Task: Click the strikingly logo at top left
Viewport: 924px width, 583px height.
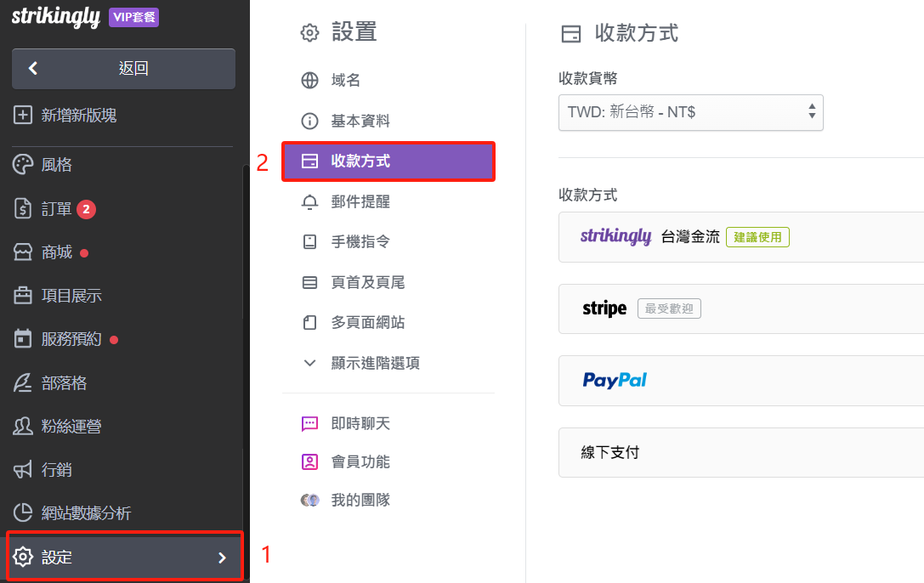Action: (56, 16)
